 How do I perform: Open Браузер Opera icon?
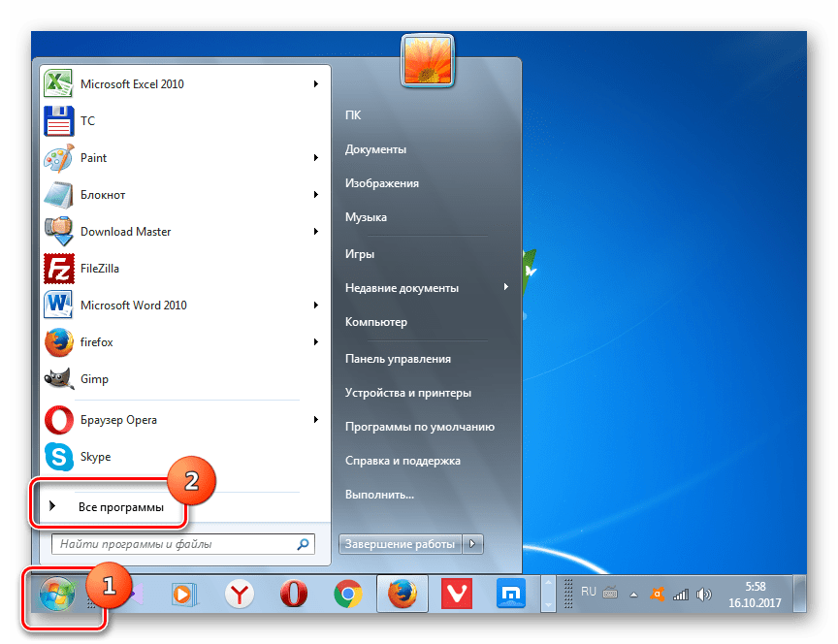tap(58, 420)
